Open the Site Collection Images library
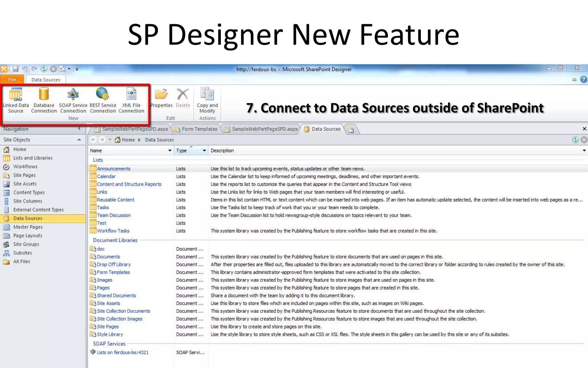The height and width of the screenshot is (368, 588). tap(119, 319)
